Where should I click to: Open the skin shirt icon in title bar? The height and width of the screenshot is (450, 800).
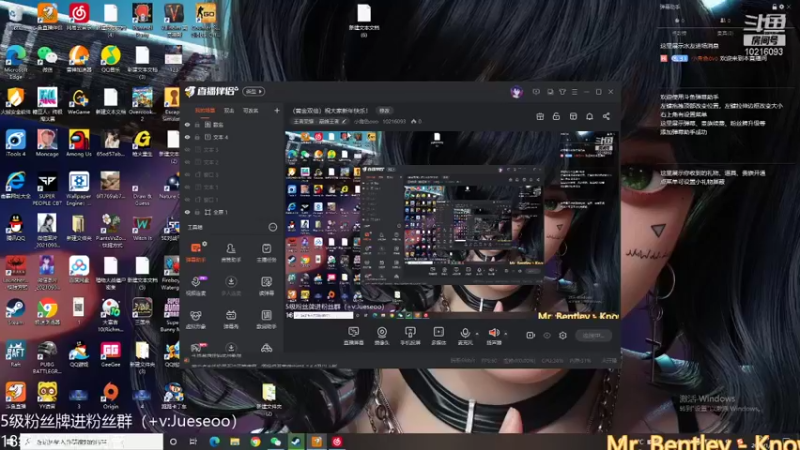[562, 92]
